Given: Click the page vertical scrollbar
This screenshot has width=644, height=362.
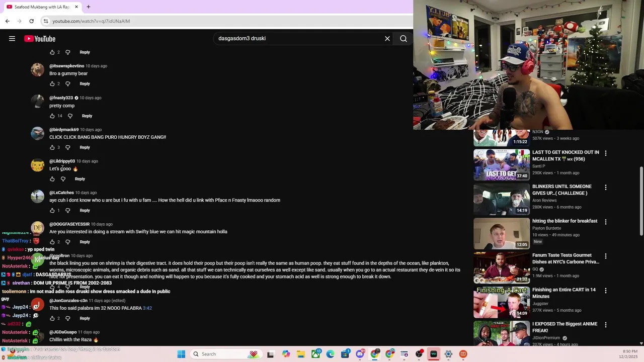Looking at the screenshot, I should (x=641, y=201).
